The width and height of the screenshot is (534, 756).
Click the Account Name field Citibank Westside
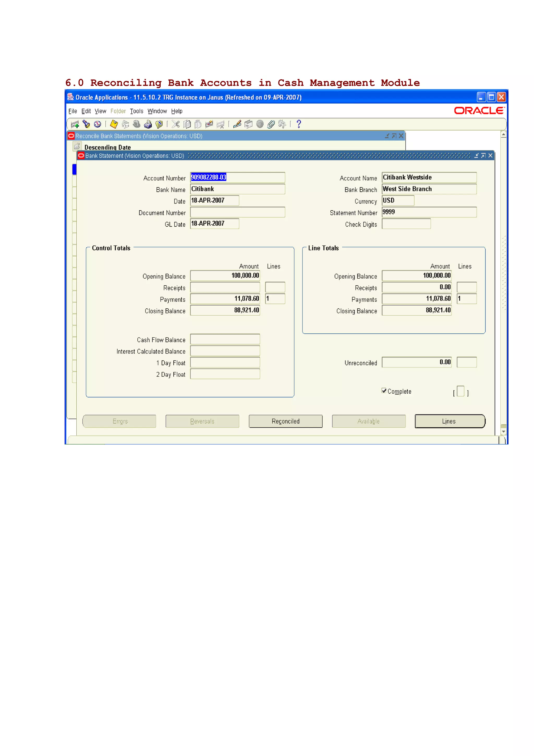point(429,177)
